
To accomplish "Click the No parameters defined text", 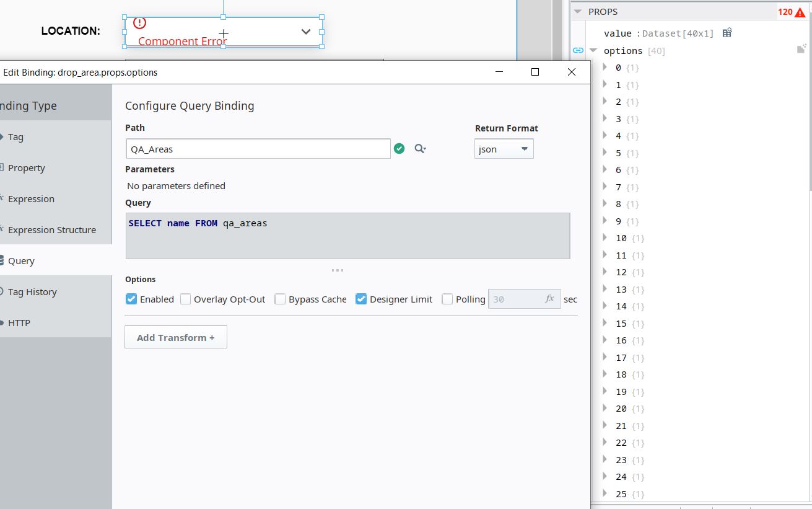I will pos(176,186).
